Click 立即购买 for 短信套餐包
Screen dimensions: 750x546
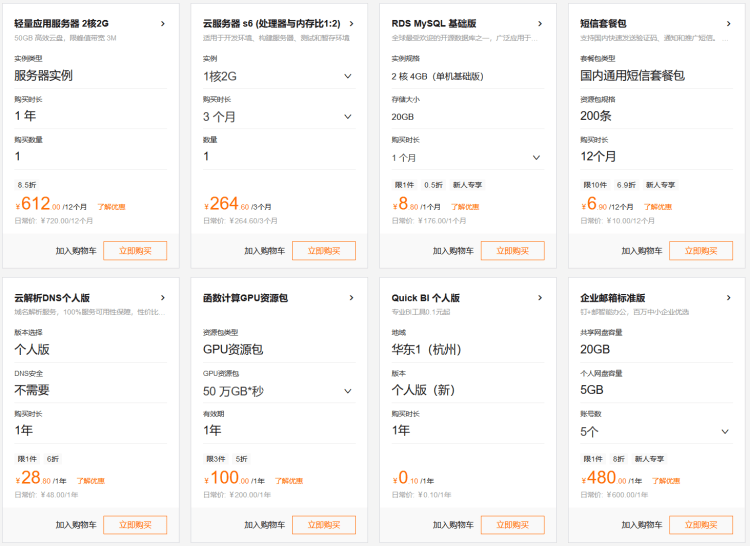[x=700, y=251]
